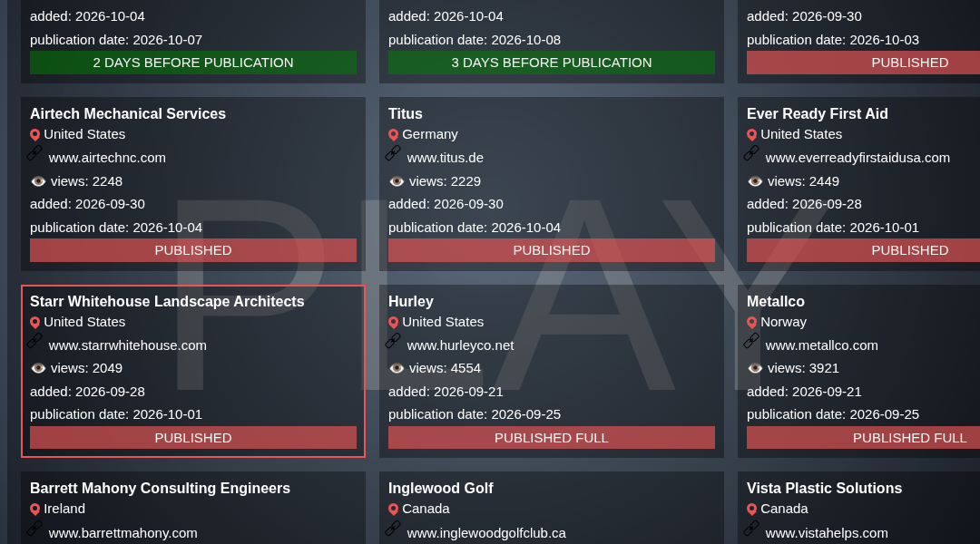This screenshot has width=980, height=544.
Task: Select the Starr Whitehouse Landscape Architects title
Action: [167, 302]
